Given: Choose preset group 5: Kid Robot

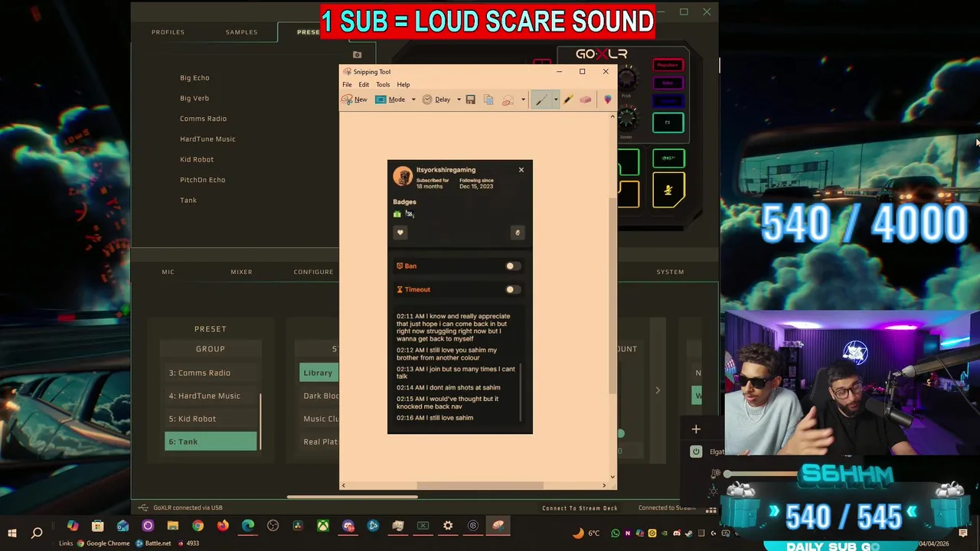Looking at the screenshot, I should (211, 419).
